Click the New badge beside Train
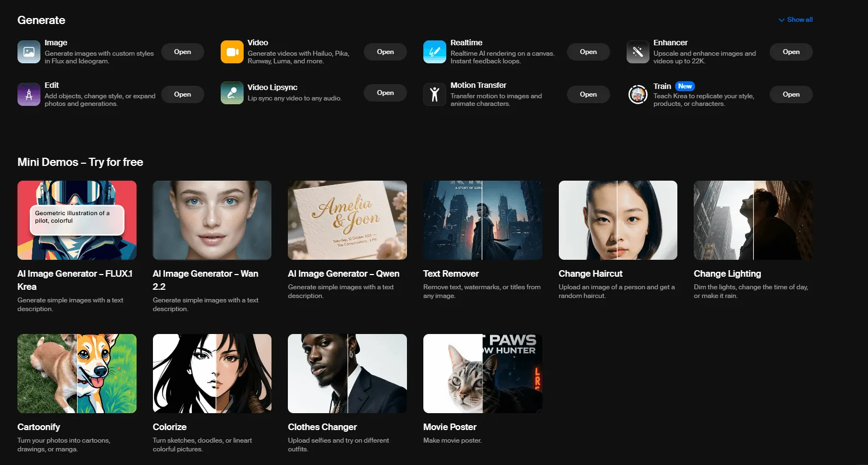This screenshot has width=868, height=465. pos(685,86)
